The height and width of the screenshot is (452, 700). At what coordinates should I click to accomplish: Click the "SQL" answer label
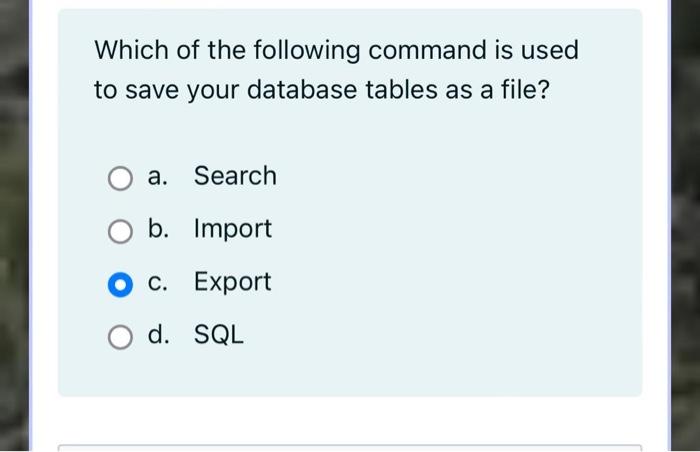point(219,334)
